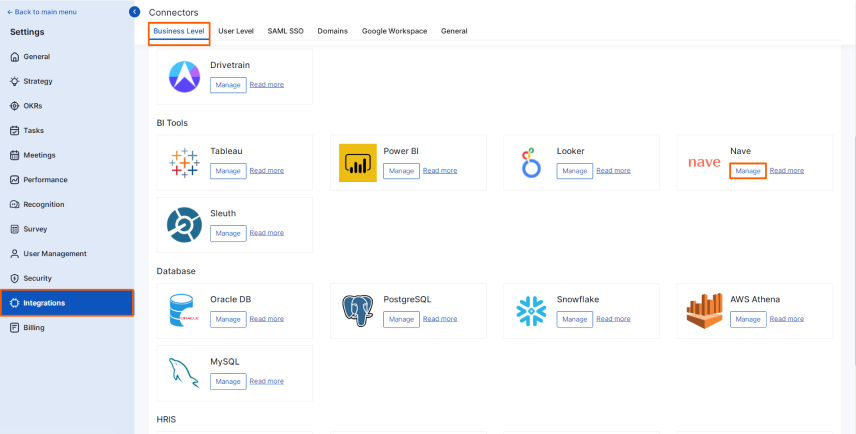The image size is (856, 434).
Task: Manage the PostgreSQL connector
Action: [x=401, y=319]
